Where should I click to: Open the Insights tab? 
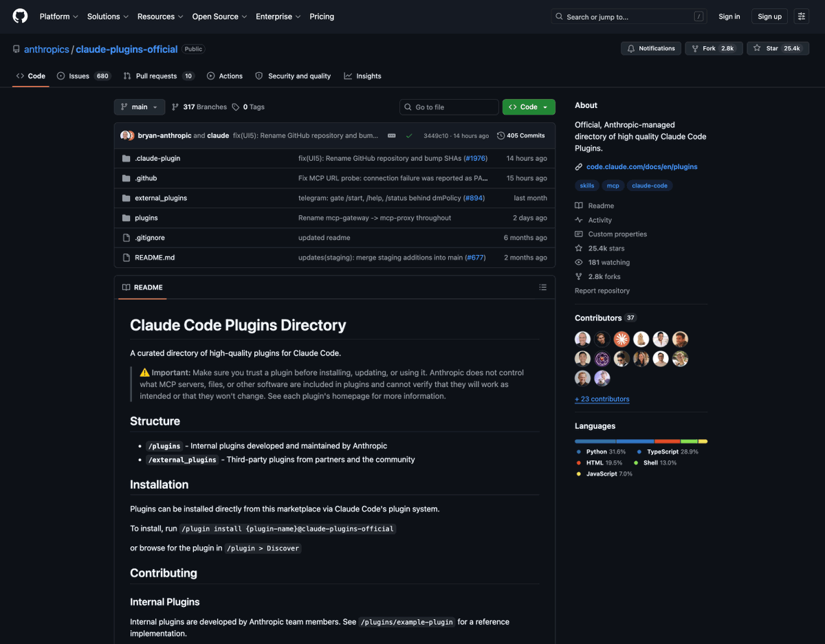tap(363, 76)
